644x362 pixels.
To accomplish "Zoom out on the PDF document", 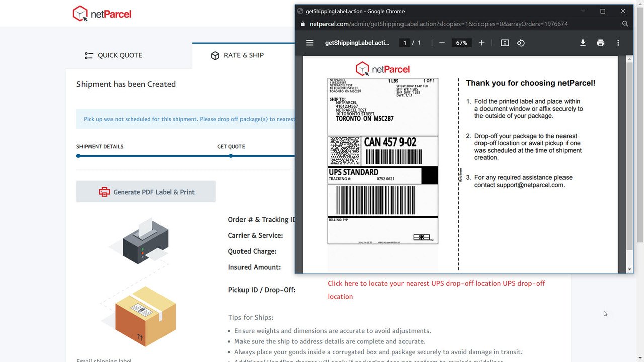I will (x=442, y=43).
